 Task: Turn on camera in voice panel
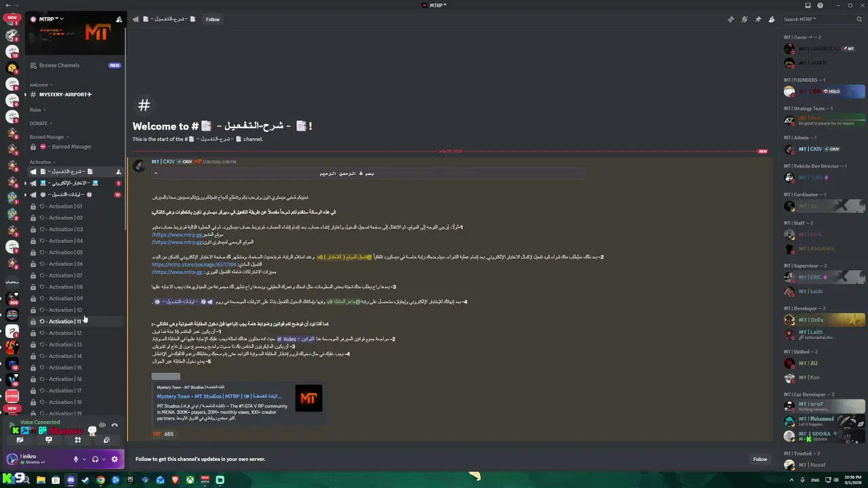point(20,440)
